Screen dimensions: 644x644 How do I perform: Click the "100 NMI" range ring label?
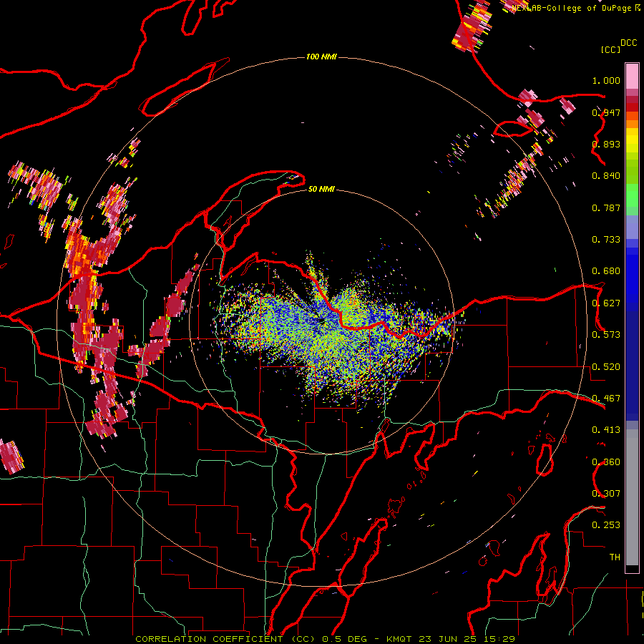[x=321, y=57]
